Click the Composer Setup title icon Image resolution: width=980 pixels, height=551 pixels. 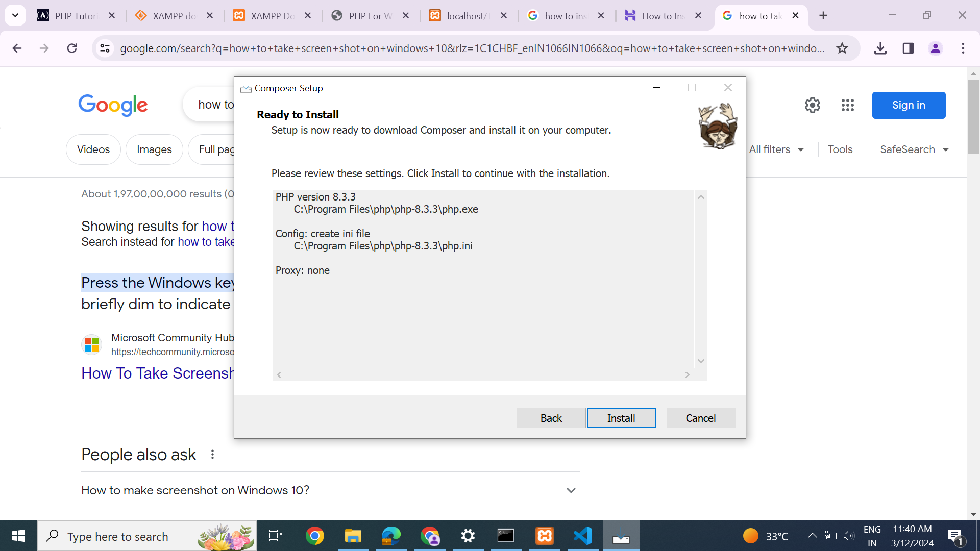[x=246, y=88]
